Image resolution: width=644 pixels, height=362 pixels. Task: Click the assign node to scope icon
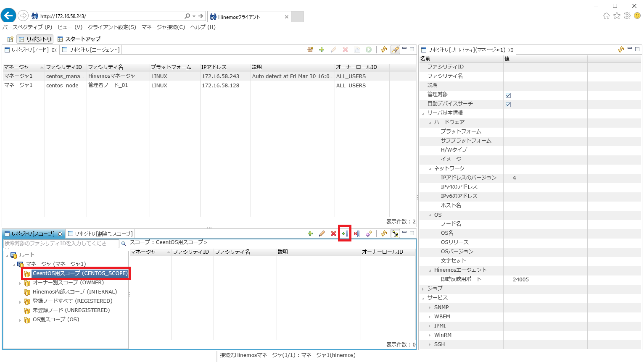345,233
